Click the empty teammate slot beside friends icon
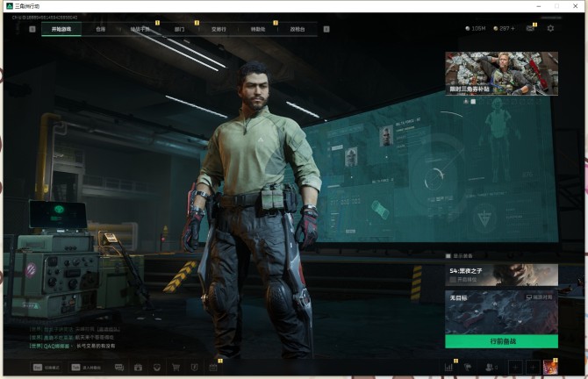This screenshot has height=379, width=588. [516, 368]
